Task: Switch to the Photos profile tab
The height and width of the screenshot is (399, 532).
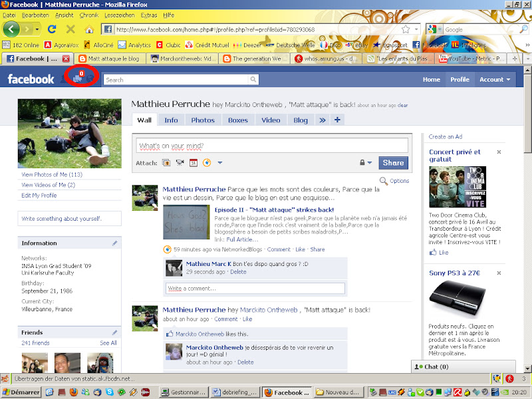Action: coord(203,120)
